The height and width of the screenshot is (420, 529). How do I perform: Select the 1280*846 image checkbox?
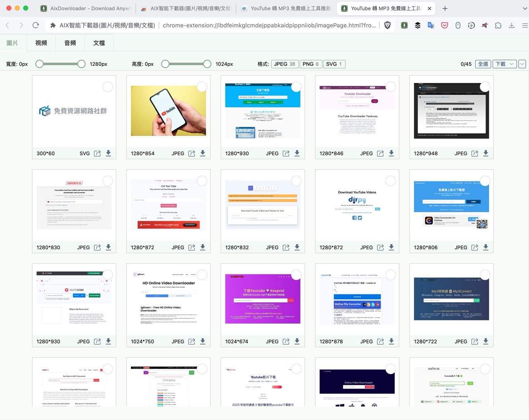pos(391,87)
